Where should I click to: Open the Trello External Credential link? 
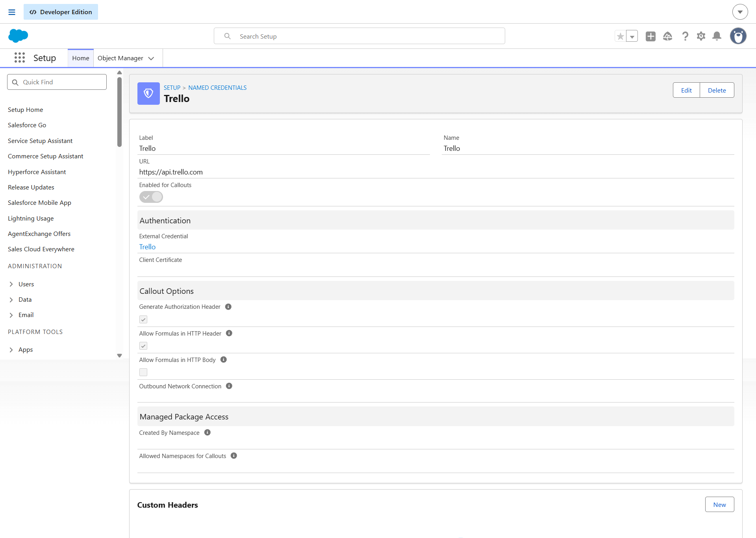tap(147, 247)
